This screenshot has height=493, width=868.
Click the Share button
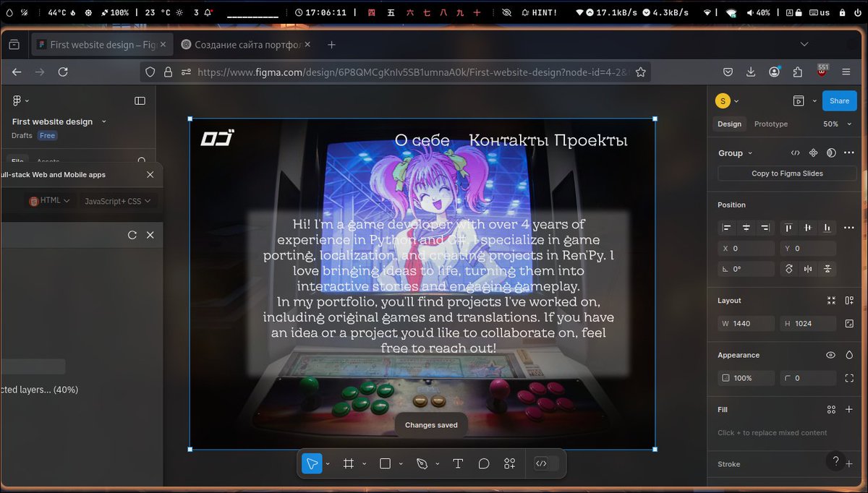(x=840, y=100)
